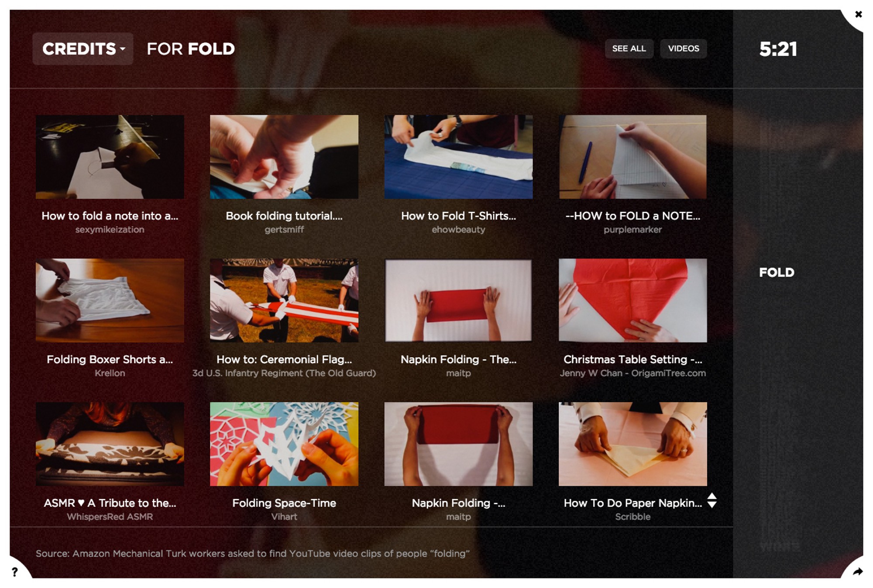Expand the CREDITS dropdown

[x=83, y=49]
